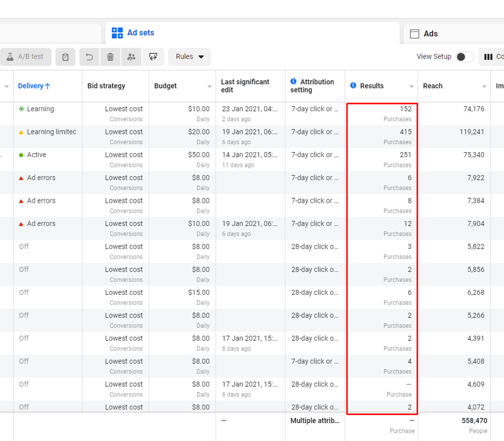The width and height of the screenshot is (504, 441).
Task: Expand the Reach column dropdown arrow
Action: pyautogui.click(x=484, y=87)
